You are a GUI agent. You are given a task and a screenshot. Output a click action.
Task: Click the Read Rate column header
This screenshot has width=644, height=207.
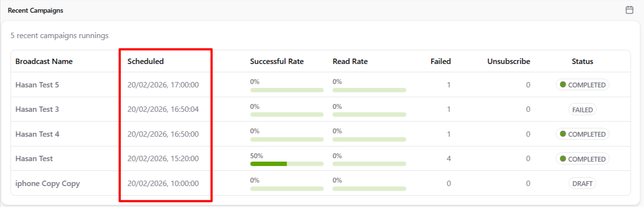click(350, 62)
